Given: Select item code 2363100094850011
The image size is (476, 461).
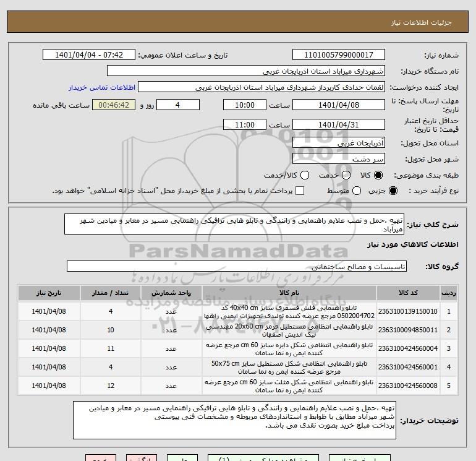Looking at the screenshot, I should (408, 330).
